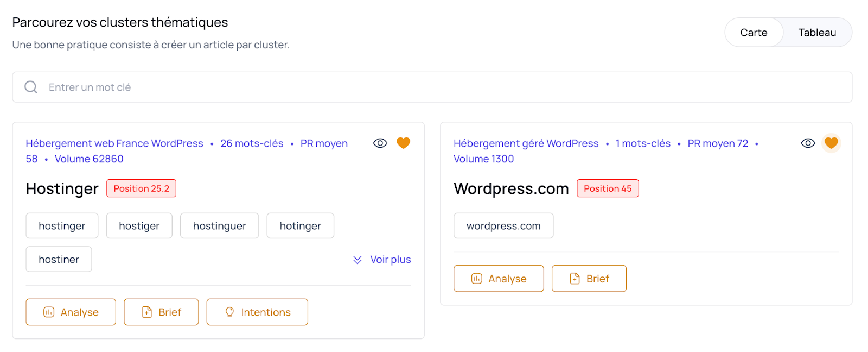The width and height of the screenshot is (868, 352).
Task: Open Analyse for Hostinger cluster
Action: pyautogui.click(x=71, y=312)
